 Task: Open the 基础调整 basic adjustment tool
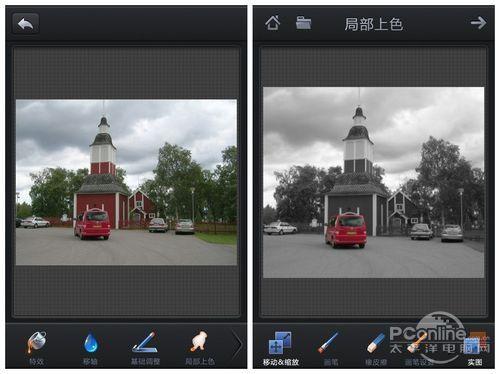(x=145, y=348)
